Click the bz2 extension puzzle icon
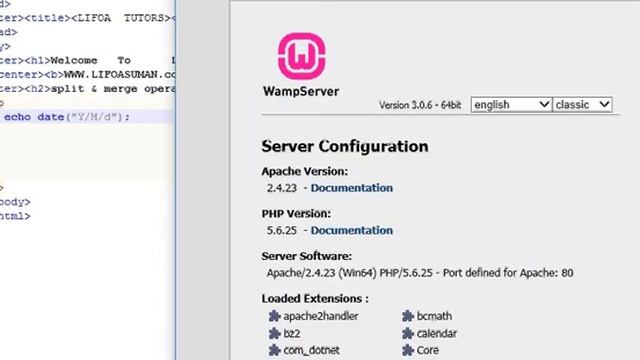Viewport: 640px width, 360px height. 274,333
